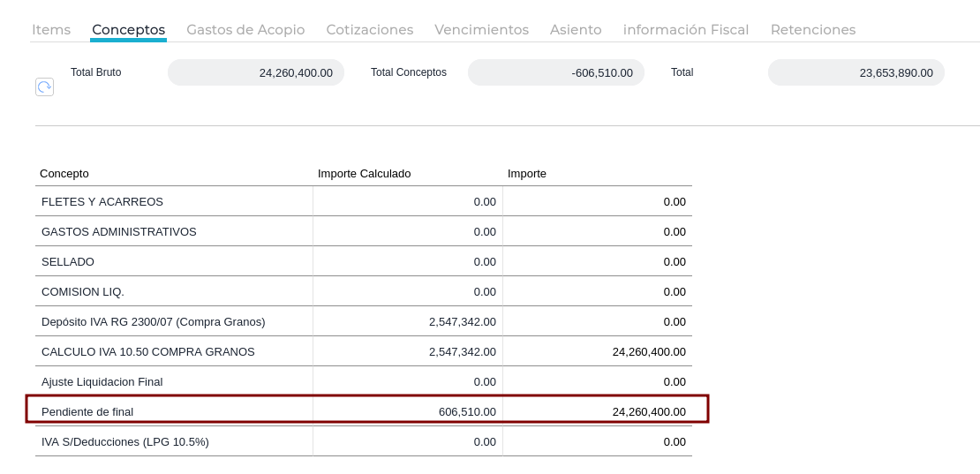Click Importe cell of IVA S/Deducciones row

coord(598,441)
